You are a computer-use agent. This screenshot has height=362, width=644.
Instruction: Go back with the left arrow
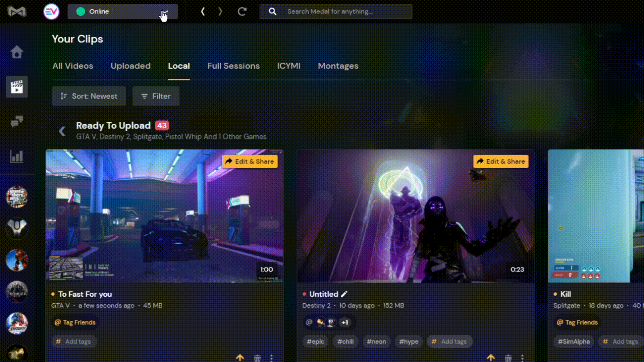coord(203,11)
